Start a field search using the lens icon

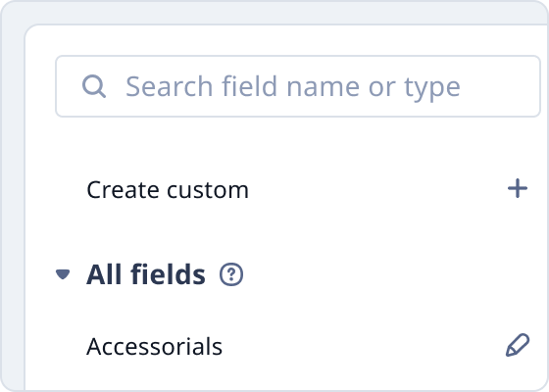[x=94, y=86]
